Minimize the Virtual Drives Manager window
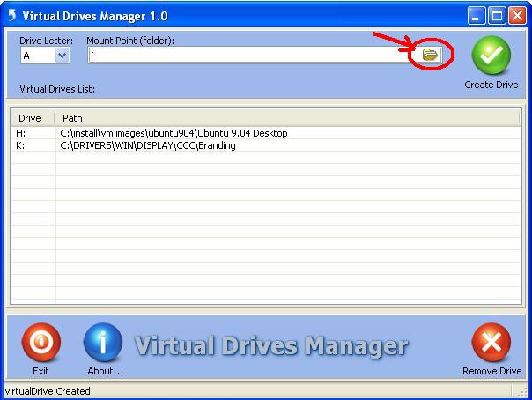Viewport: 532px width, 400px height. tap(476, 16)
